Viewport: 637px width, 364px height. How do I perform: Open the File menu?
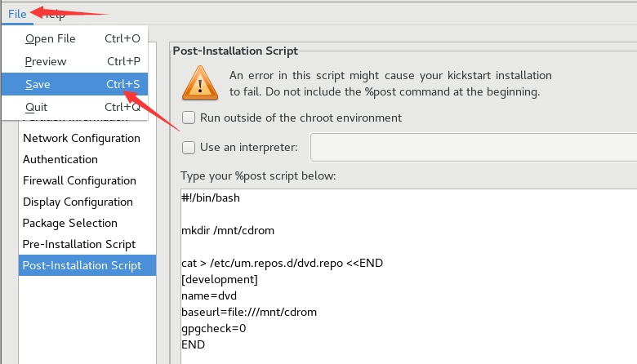click(x=17, y=14)
